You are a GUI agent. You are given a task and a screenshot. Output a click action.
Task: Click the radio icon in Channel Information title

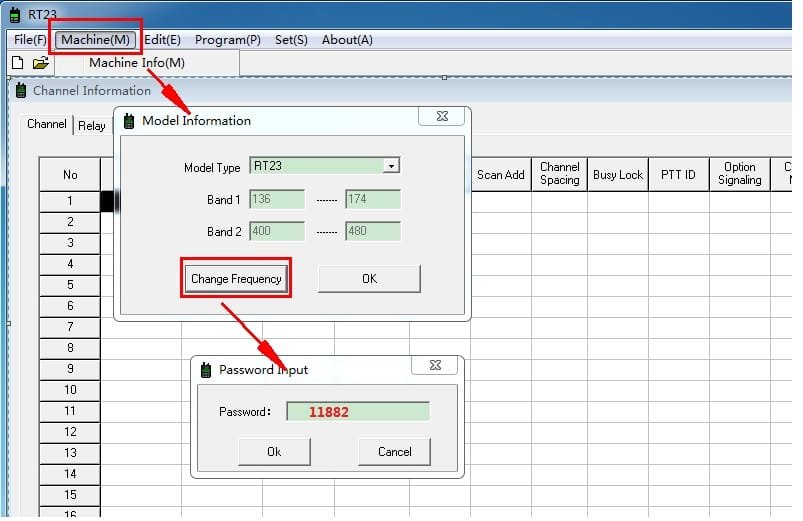(x=21, y=91)
